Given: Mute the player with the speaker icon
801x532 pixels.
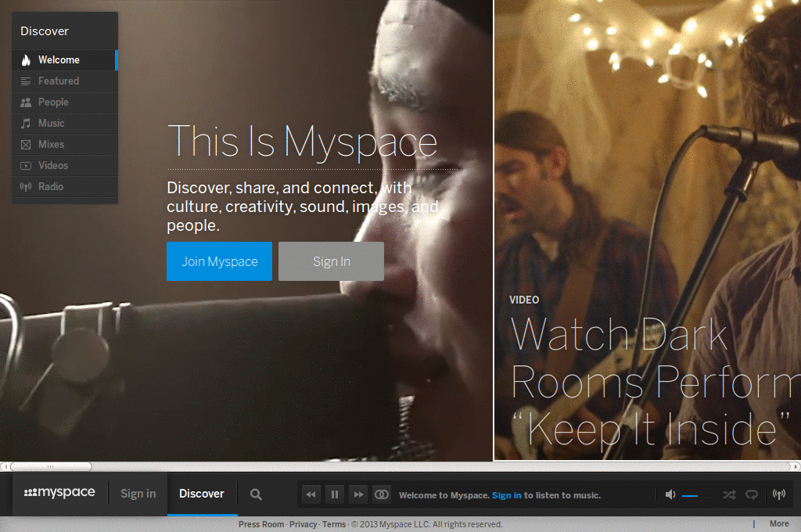Looking at the screenshot, I should (670, 494).
